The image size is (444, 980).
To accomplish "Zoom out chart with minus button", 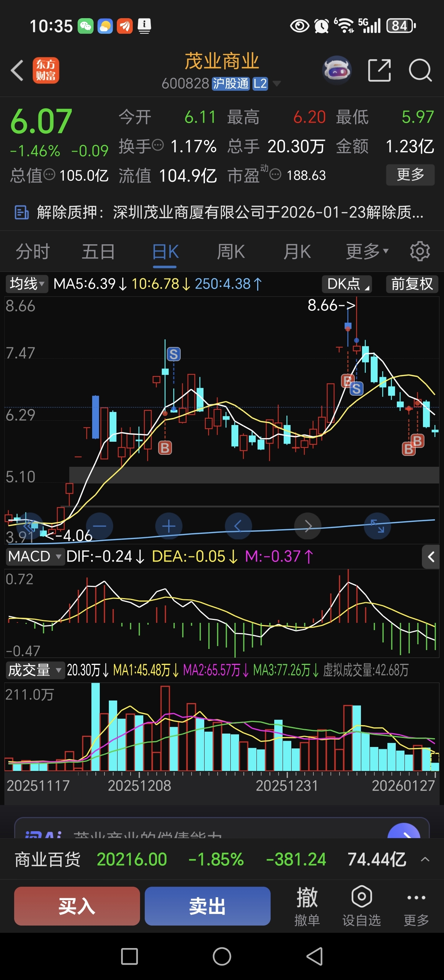I will pos(100,526).
